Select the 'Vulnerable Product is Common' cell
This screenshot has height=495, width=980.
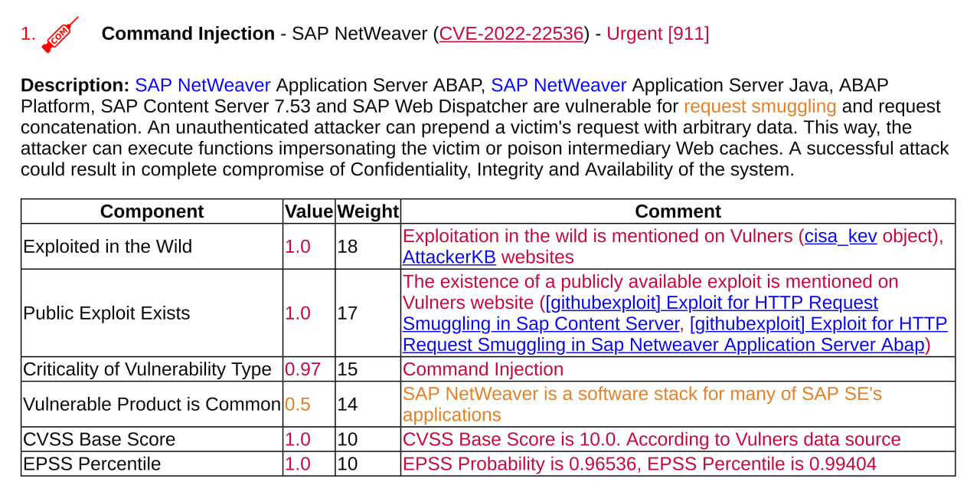[x=152, y=404]
